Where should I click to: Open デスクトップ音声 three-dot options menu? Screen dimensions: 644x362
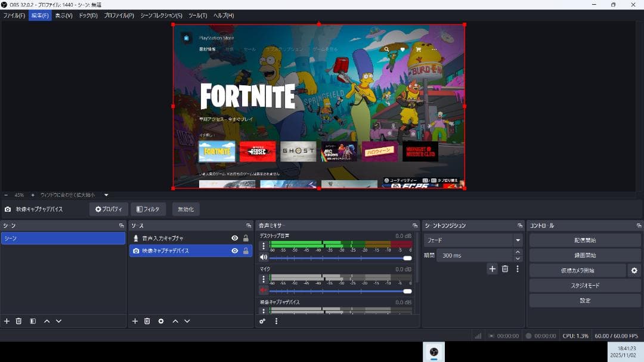tap(264, 246)
